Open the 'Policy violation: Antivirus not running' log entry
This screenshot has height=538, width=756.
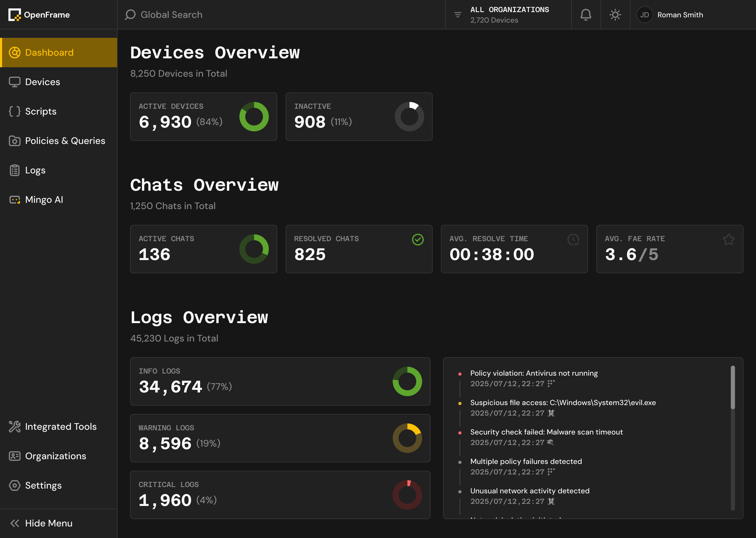[x=534, y=373]
